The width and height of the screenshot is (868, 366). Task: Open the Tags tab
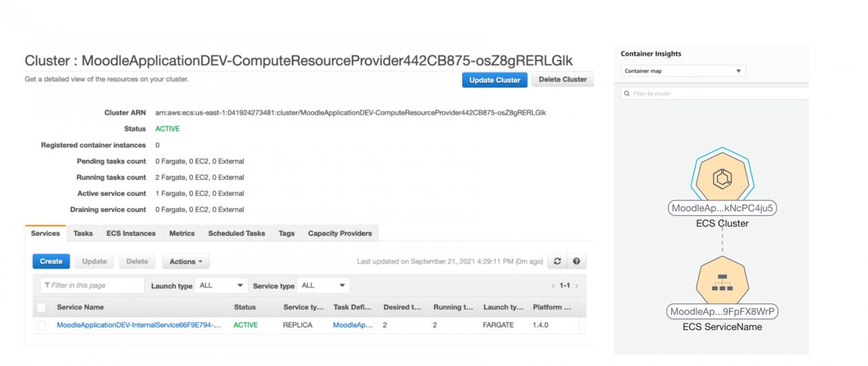287,234
